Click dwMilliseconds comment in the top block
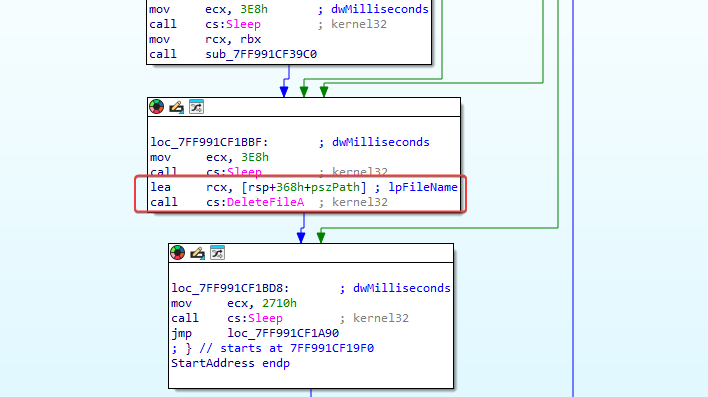708x397 pixels. [380, 9]
